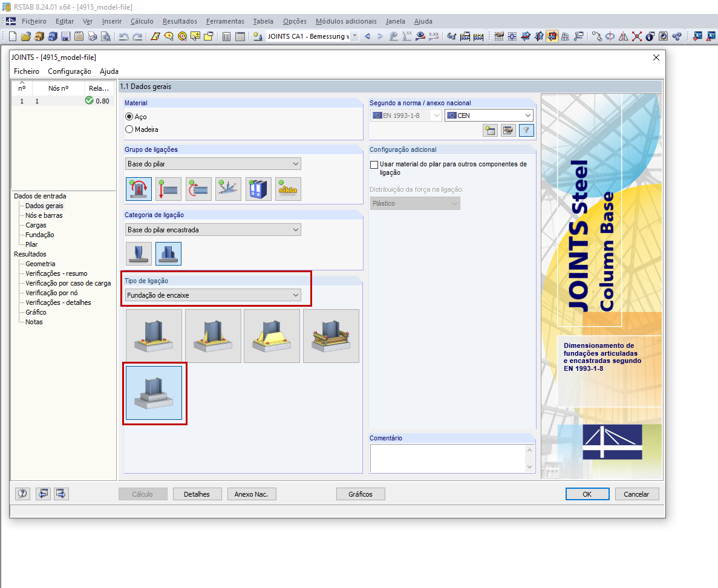Open the Configuração menu
The height and width of the screenshot is (588, 718).
[70, 71]
